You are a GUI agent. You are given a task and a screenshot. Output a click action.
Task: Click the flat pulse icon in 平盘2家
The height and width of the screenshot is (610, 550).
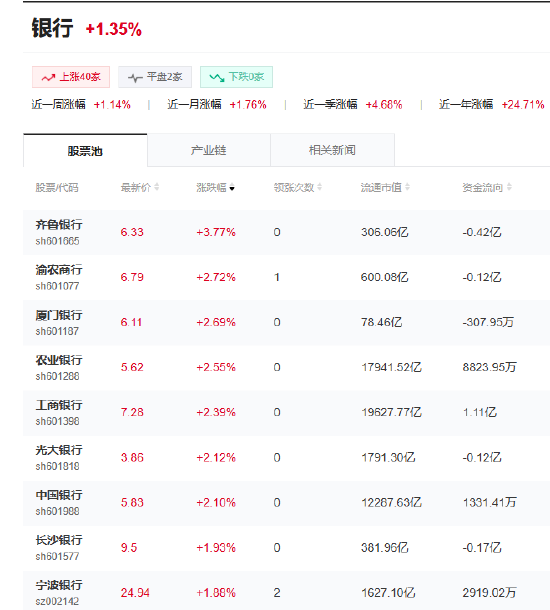pyautogui.click(x=135, y=78)
